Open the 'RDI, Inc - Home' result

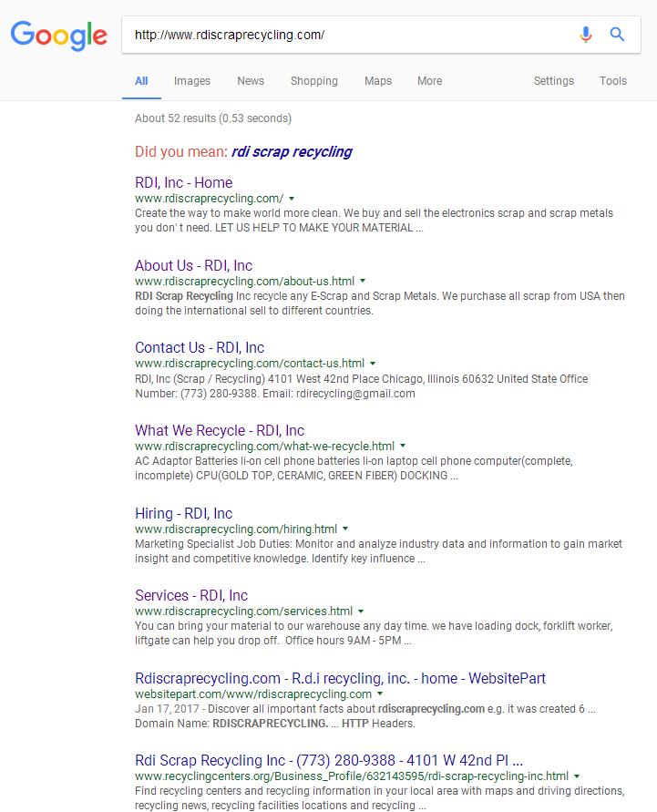click(x=183, y=182)
